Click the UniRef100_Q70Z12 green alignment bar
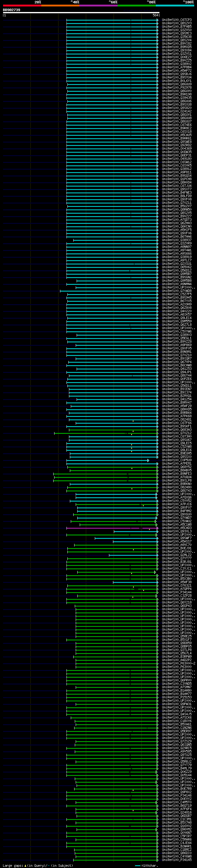This screenshot has height=868, width=197. coord(106,433)
